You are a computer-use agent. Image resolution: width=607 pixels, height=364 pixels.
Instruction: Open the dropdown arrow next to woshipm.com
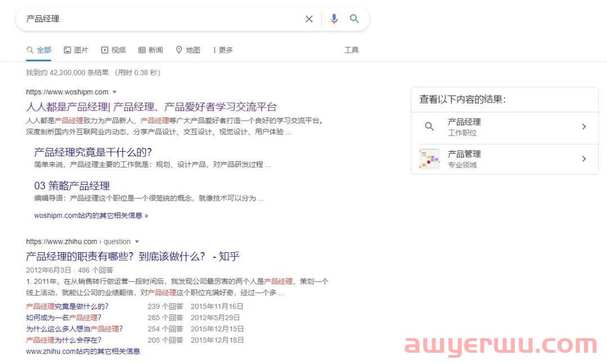point(115,92)
